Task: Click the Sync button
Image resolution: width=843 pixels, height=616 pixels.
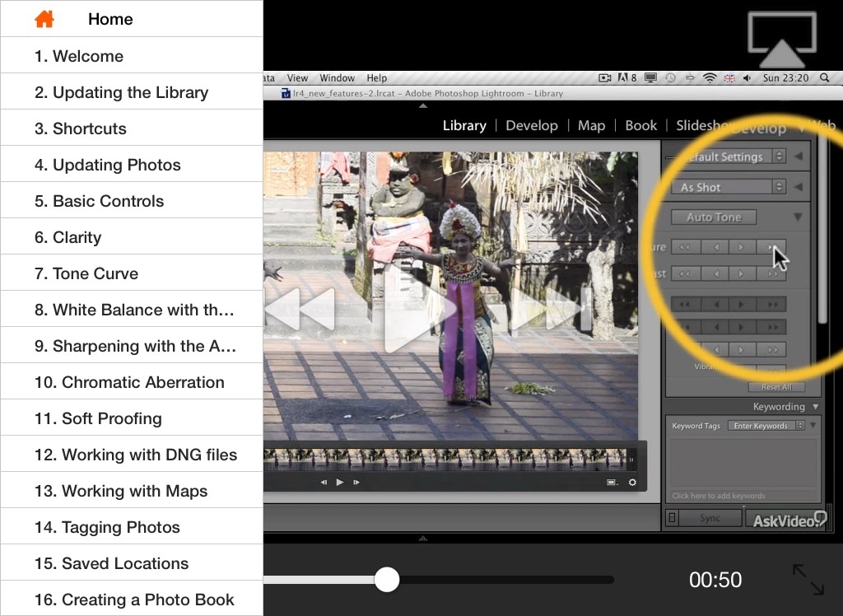Action: click(x=710, y=517)
